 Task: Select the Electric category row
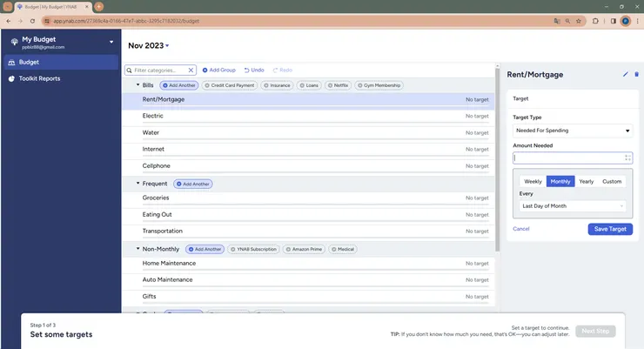tap(308, 117)
